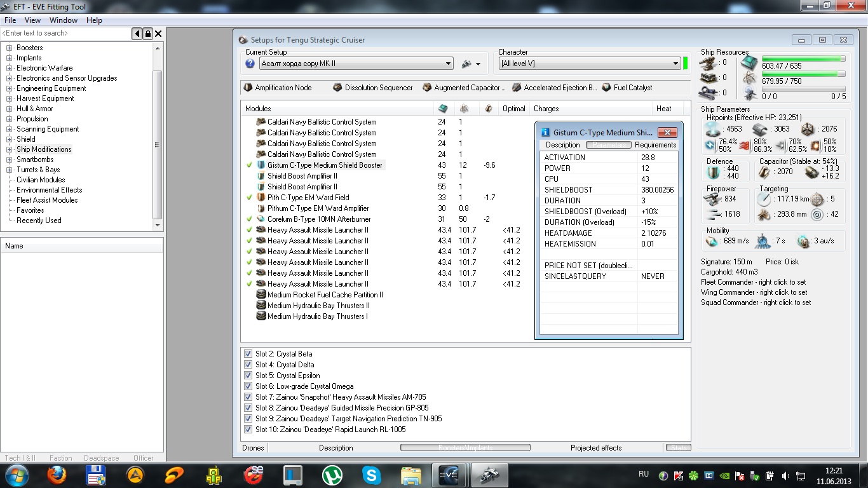Screen dimensions: 868x488
Task: Click the collapse-left arrow beside the search box
Action: (137, 34)
